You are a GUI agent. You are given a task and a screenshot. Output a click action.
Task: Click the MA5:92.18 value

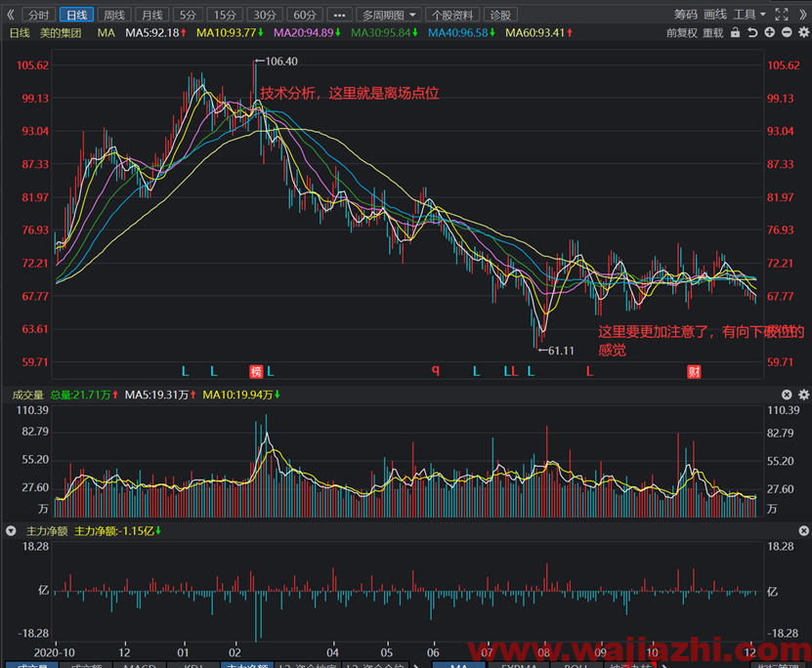155,33
